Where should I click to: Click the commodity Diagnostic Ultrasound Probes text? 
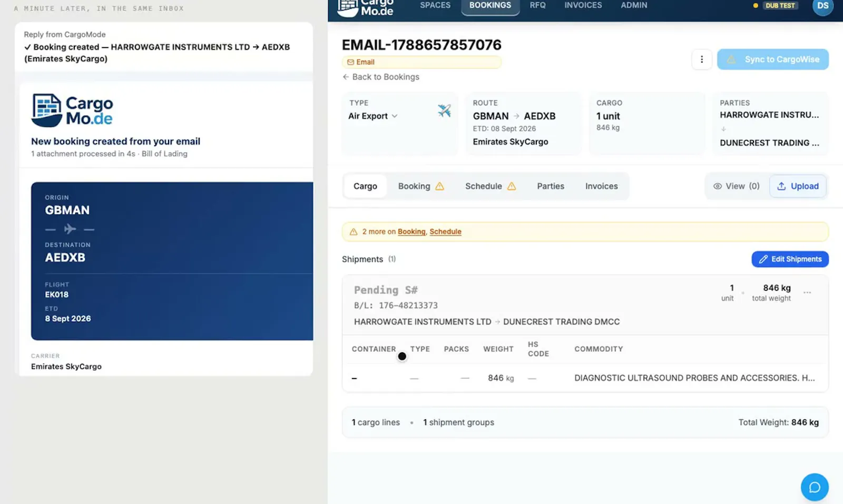click(694, 378)
